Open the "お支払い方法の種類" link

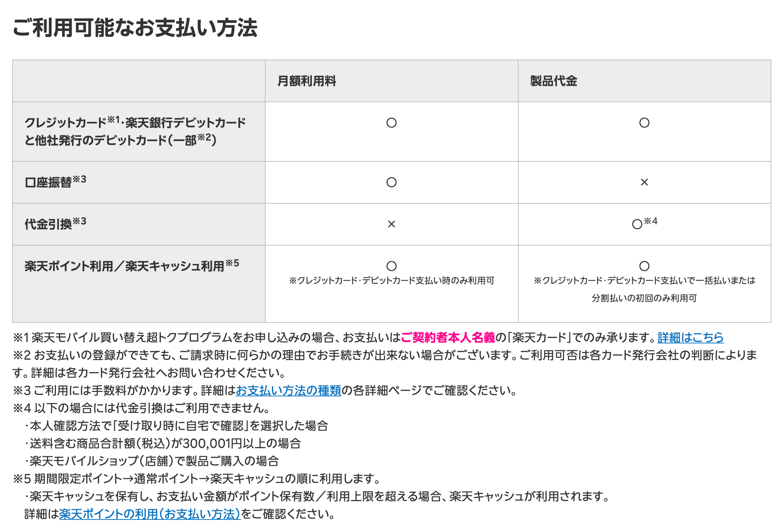[x=288, y=390]
